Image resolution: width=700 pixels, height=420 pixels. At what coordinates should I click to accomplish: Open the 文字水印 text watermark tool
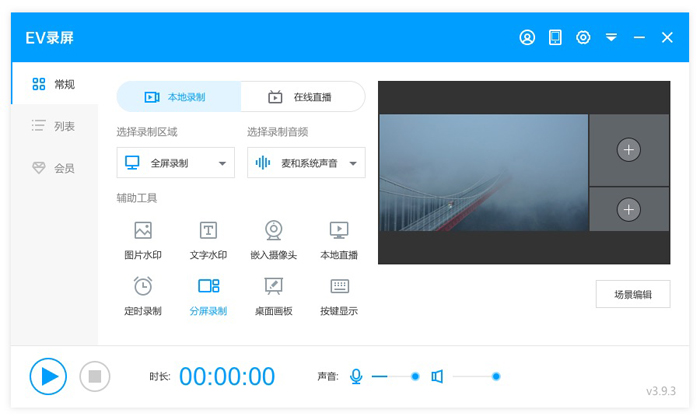(208, 240)
